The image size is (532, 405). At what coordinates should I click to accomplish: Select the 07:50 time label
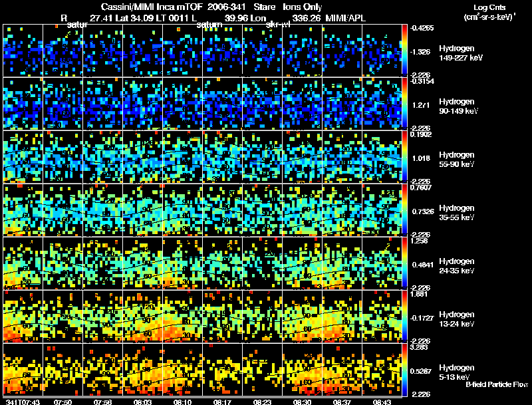(x=63, y=402)
